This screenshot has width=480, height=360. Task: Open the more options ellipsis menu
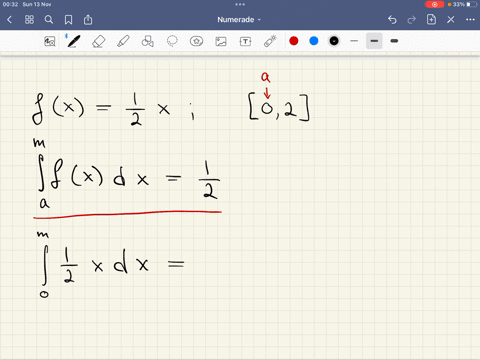point(470,20)
